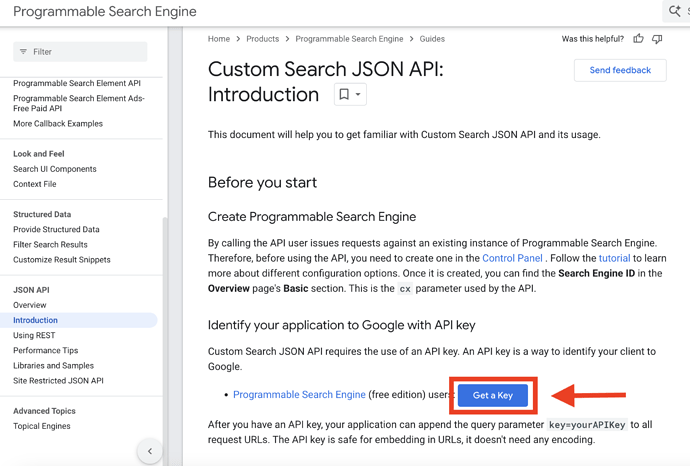Click the sidebar vertical scrollbar

165,339
